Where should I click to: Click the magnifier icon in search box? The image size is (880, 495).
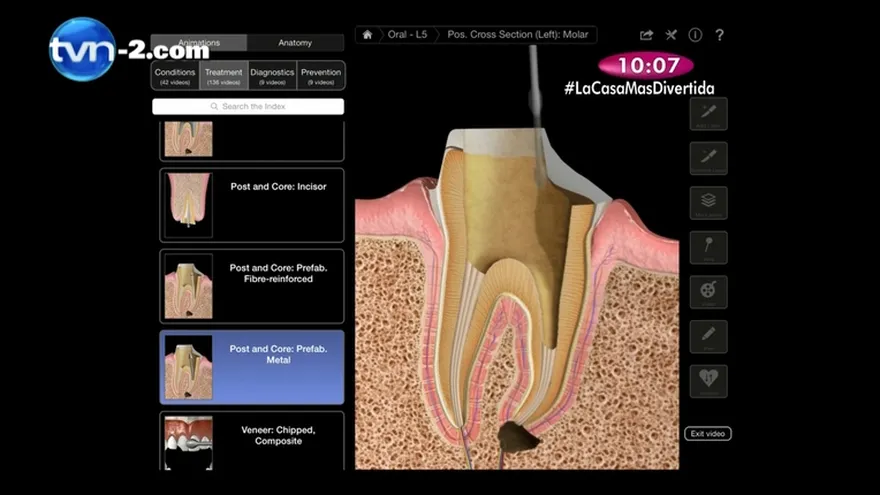click(214, 106)
